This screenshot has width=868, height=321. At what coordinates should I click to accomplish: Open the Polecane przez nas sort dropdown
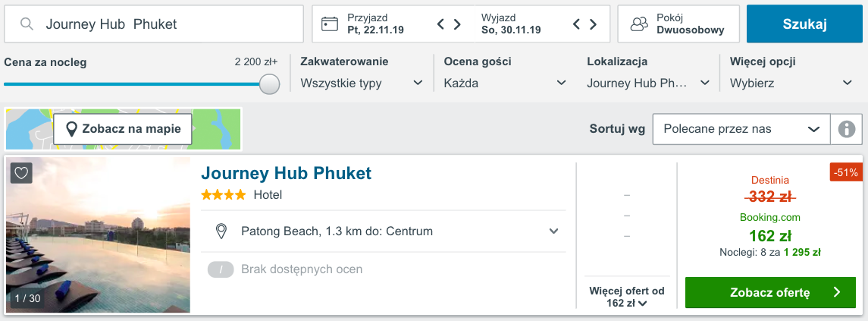(741, 129)
